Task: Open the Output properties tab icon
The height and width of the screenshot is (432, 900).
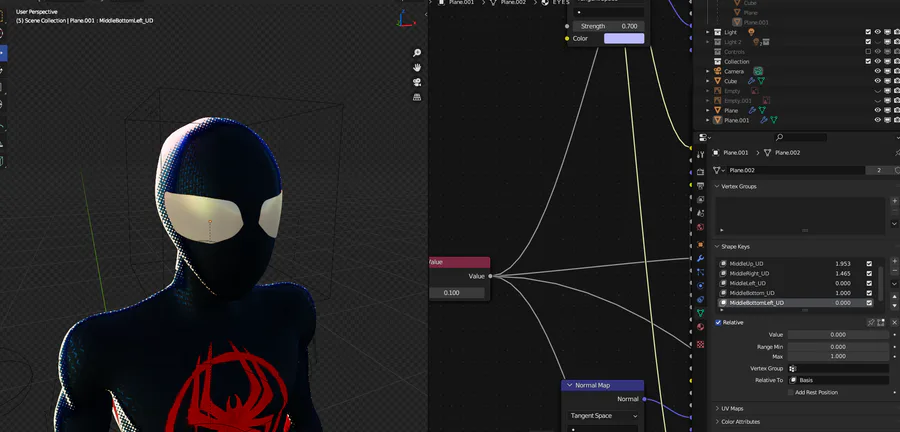Action: (700, 186)
